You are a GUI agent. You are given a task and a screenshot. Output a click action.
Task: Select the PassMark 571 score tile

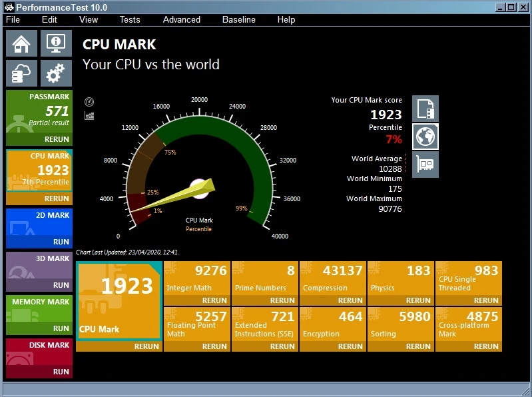point(39,112)
